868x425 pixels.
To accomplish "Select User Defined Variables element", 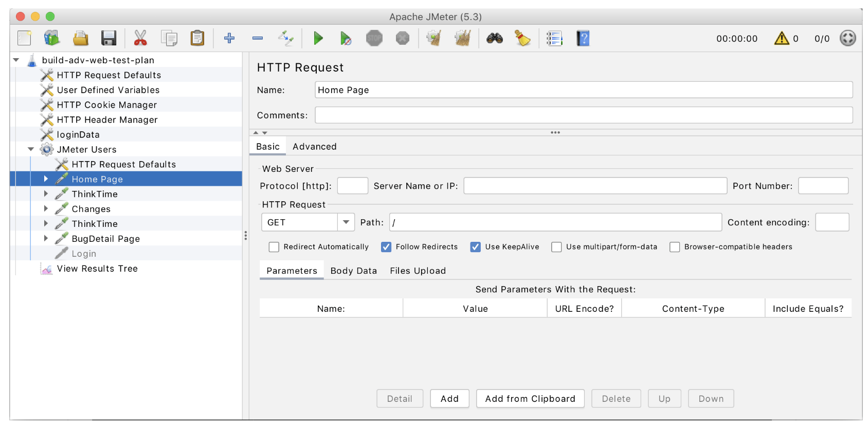I will point(108,90).
